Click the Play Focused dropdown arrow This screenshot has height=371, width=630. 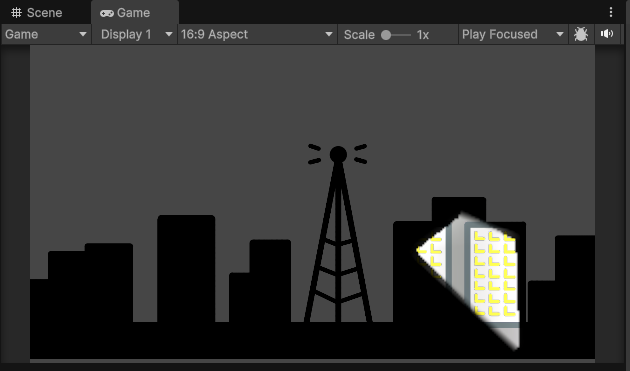pos(560,35)
